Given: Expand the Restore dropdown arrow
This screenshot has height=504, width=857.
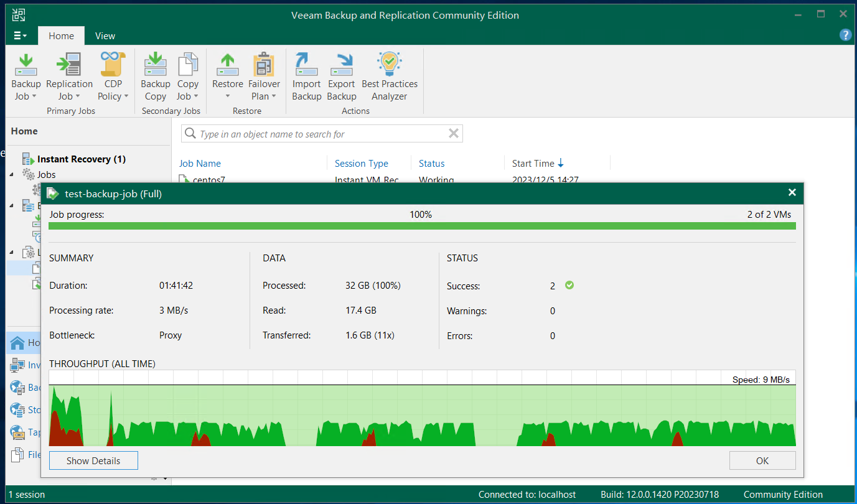Looking at the screenshot, I should [228, 96].
